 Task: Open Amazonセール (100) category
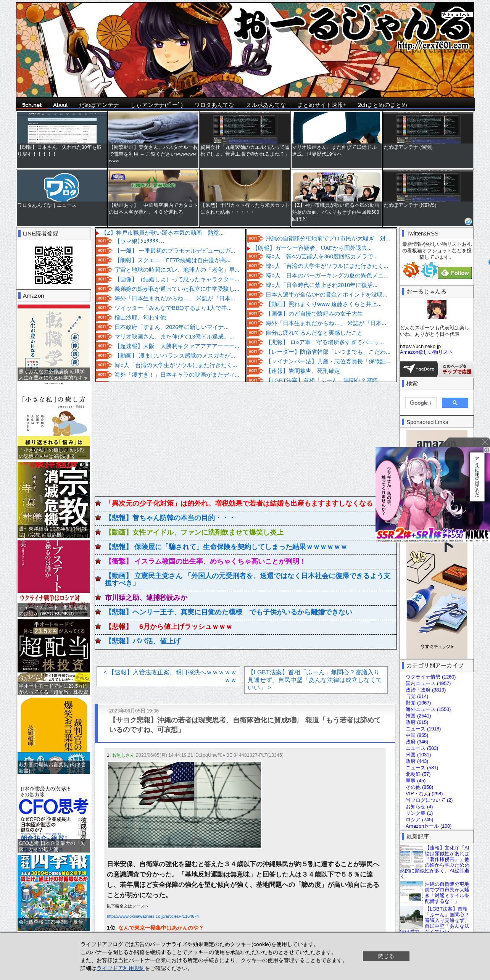pyautogui.click(x=429, y=826)
